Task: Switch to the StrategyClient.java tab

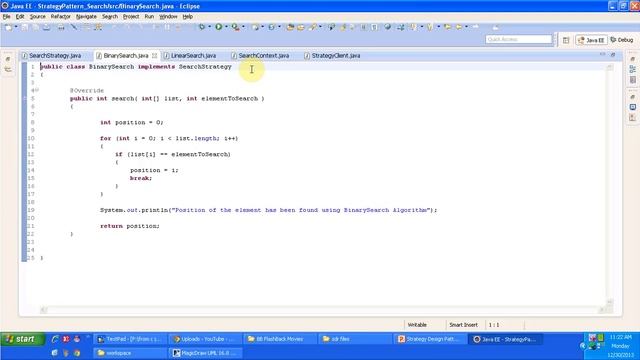Action: (x=333, y=56)
